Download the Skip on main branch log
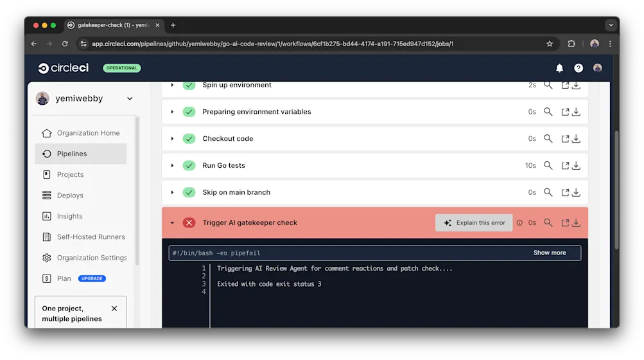This screenshot has width=644, height=360. [x=576, y=192]
